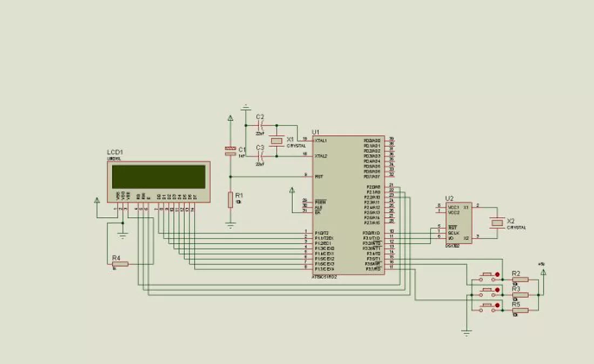Select the +5v power arrow near R2
Screen dimensions: 594x364
[x=543, y=272]
